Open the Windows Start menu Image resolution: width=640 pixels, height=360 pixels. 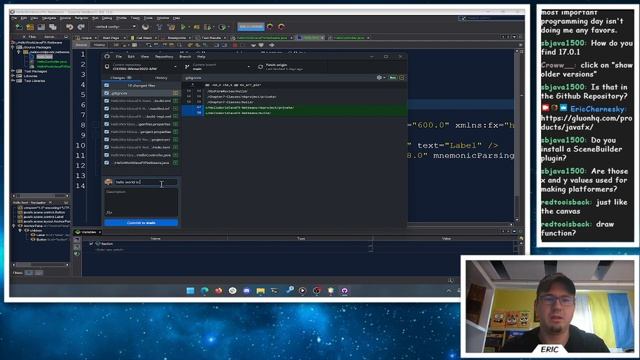tap(190, 291)
